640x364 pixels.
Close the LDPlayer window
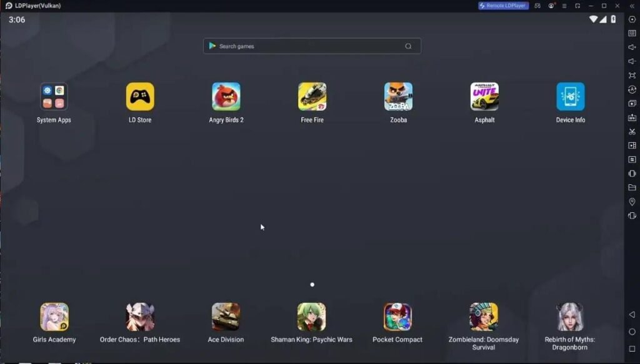617,6
